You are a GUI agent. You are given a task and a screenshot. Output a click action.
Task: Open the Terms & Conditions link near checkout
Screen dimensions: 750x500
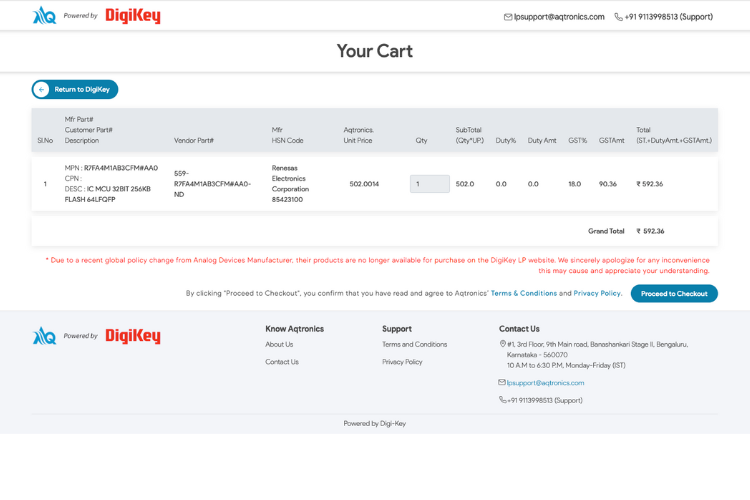coord(524,293)
